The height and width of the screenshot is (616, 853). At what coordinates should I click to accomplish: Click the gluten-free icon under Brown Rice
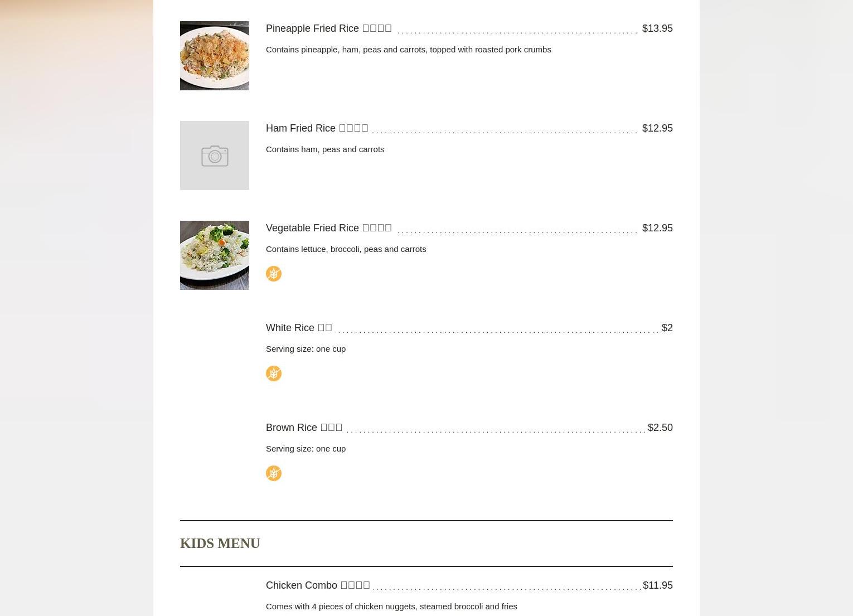[273, 473]
